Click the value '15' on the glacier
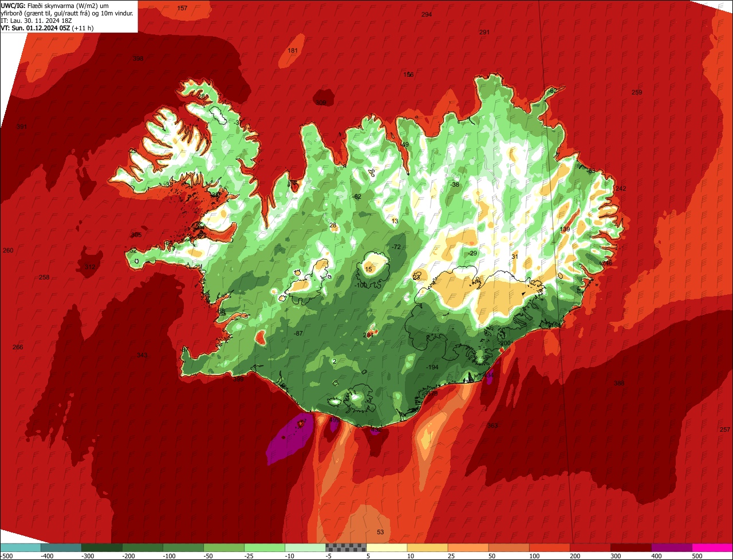 pos(368,269)
